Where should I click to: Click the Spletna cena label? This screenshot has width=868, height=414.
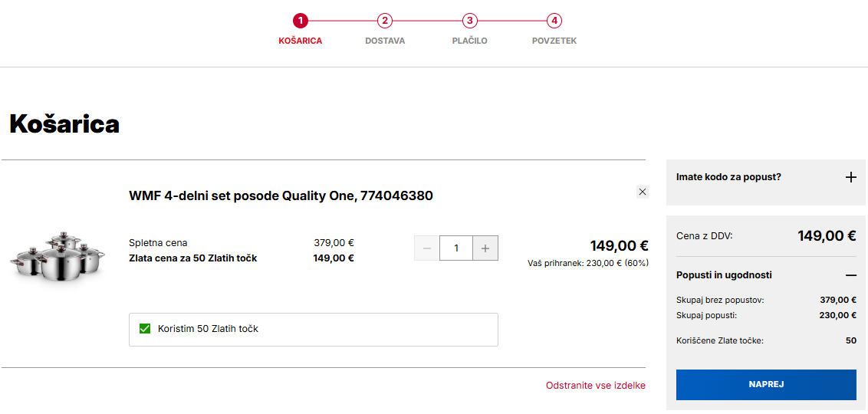(x=158, y=242)
